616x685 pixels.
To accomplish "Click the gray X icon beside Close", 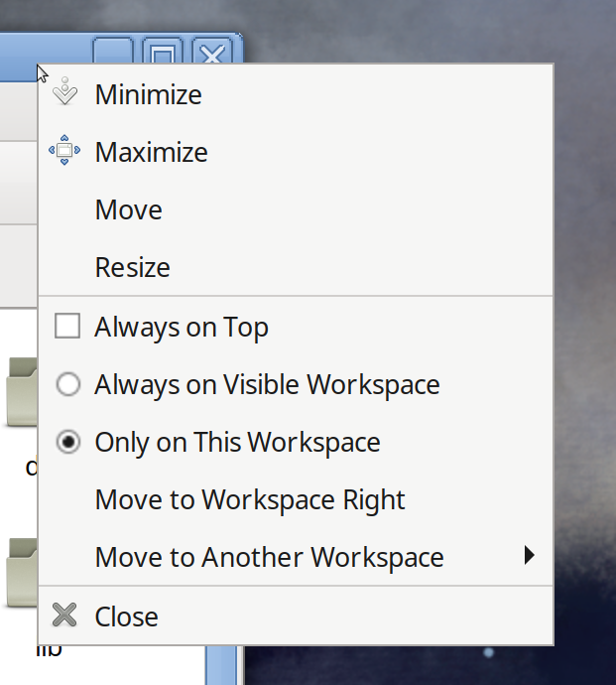I will (64, 615).
